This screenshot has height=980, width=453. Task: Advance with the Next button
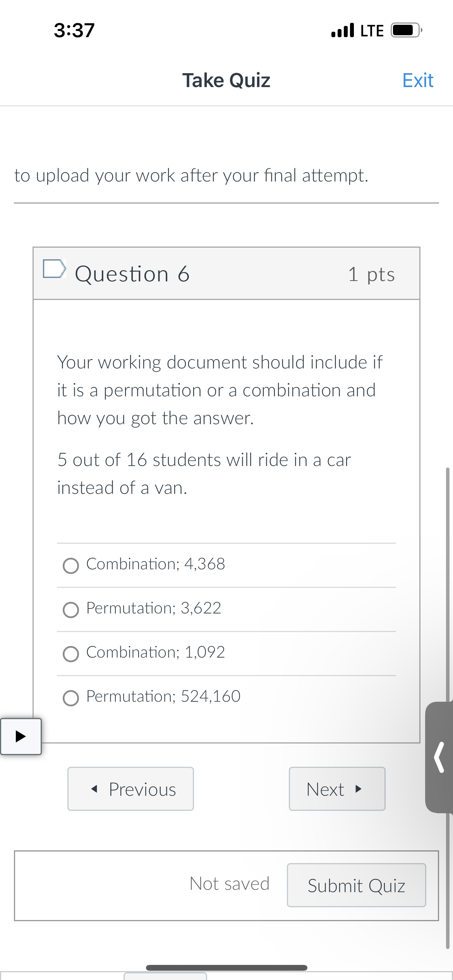pyautogui.click(x=337, y=789)
